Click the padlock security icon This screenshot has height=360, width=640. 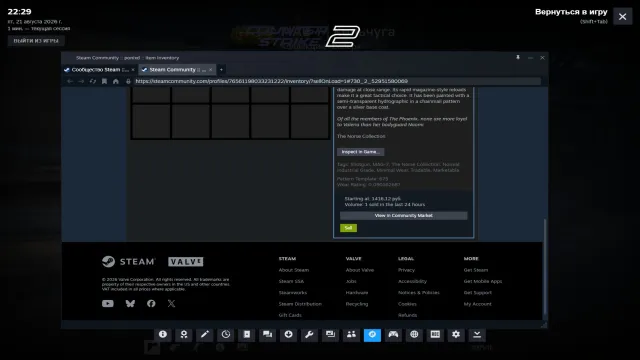128,81
